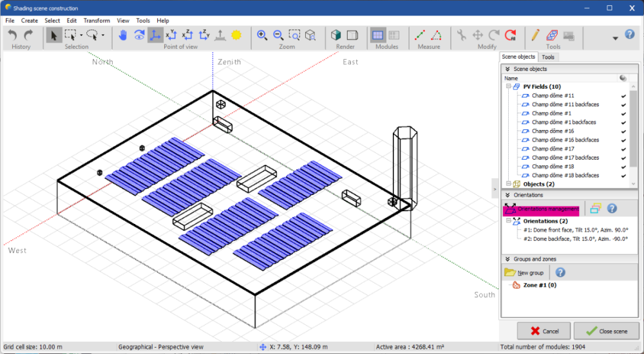
Task: Toggle checkmark for Champ dôme #11
Action: tap(623, 96)
